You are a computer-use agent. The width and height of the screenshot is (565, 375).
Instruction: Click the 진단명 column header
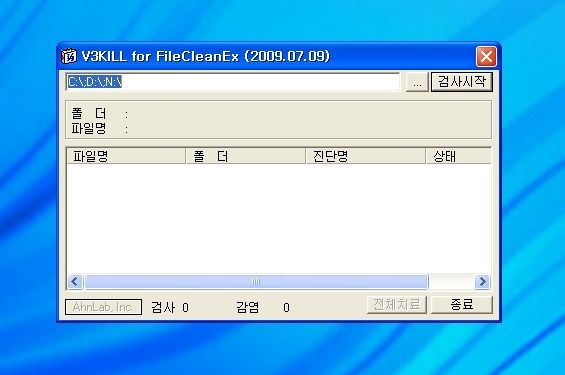(366, 156)
